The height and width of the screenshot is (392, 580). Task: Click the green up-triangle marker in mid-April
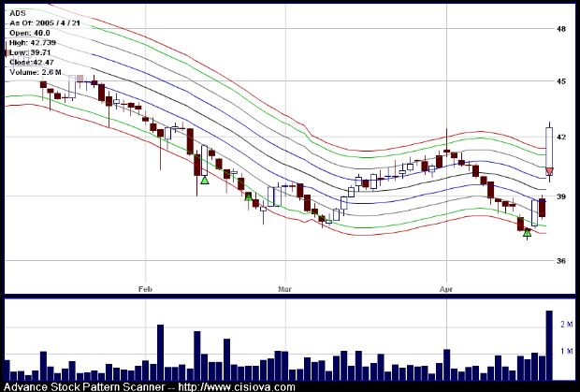(x=527, y=232)
